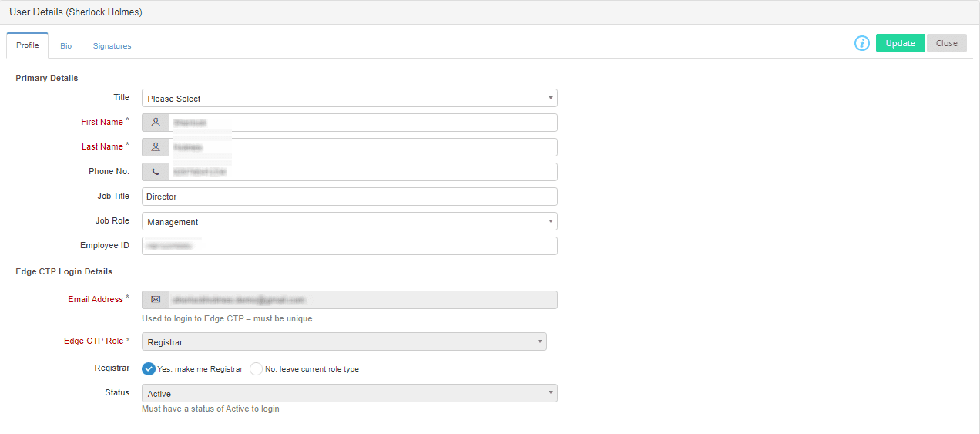The height and width of the screenshot is (434, 980).
Task: Click the blue info icon
Action: [862, 43]
